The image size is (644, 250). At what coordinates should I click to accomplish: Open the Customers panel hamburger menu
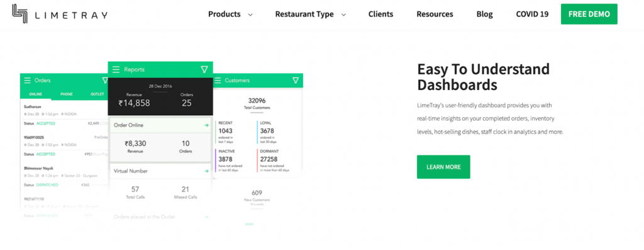coord(218,81)
